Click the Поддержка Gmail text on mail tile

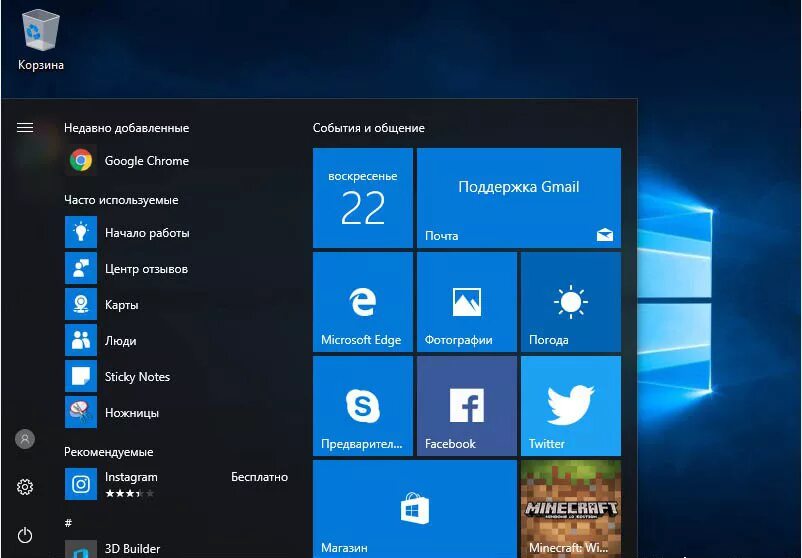pyautogui.click(x=519, y=187)
